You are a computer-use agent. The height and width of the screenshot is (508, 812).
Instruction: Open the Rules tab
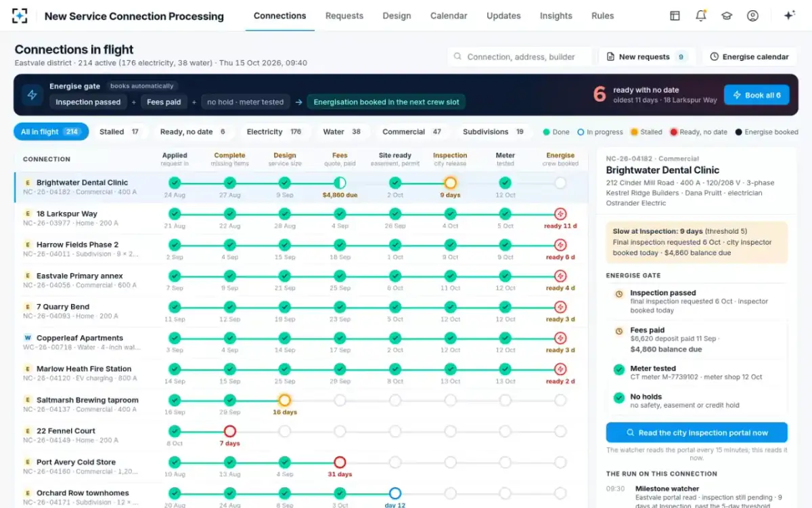point(603,16)
